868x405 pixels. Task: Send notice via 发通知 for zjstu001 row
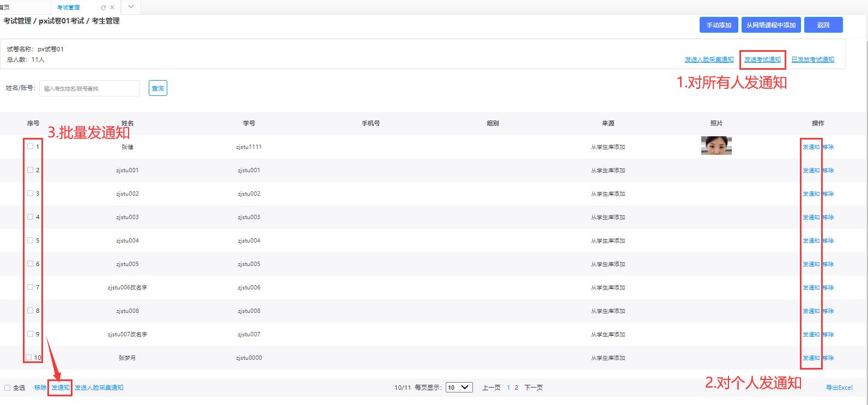pyautogui.click(x=811, y=170)
